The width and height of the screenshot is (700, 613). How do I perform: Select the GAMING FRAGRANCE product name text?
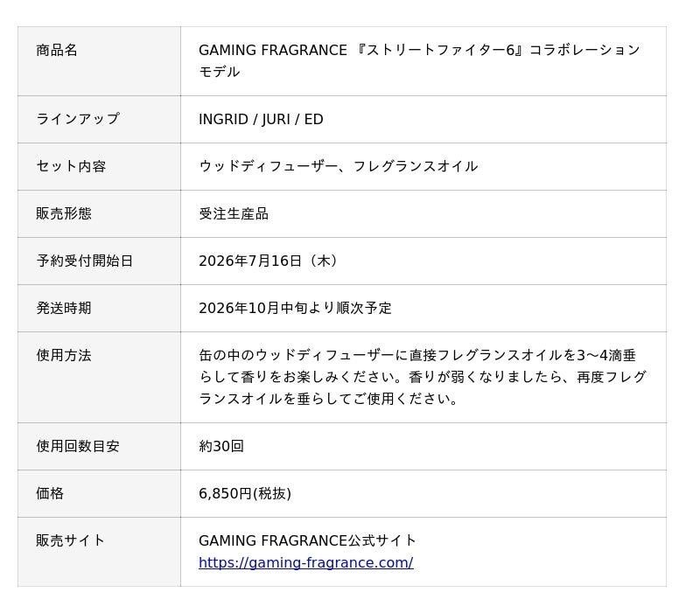[419, 60]
